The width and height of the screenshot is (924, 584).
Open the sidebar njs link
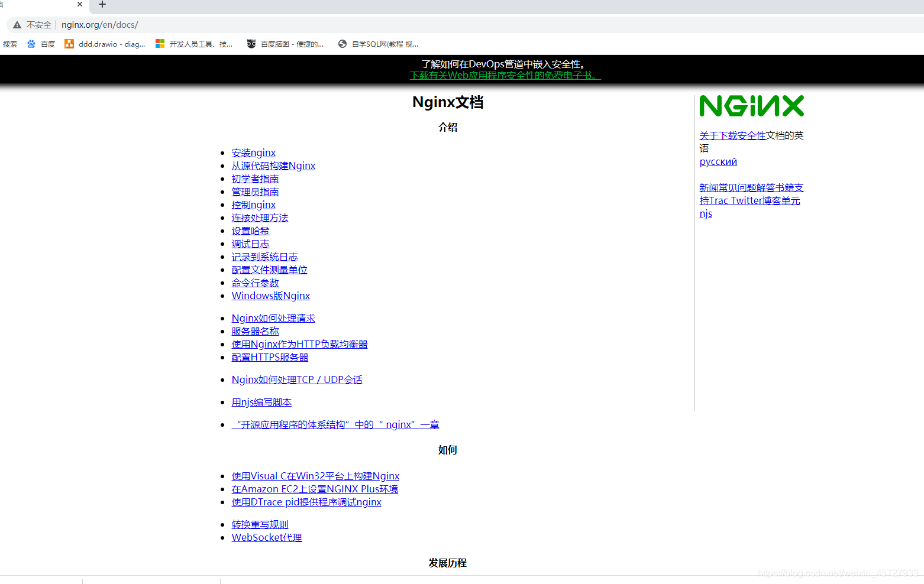click(706, 213)
